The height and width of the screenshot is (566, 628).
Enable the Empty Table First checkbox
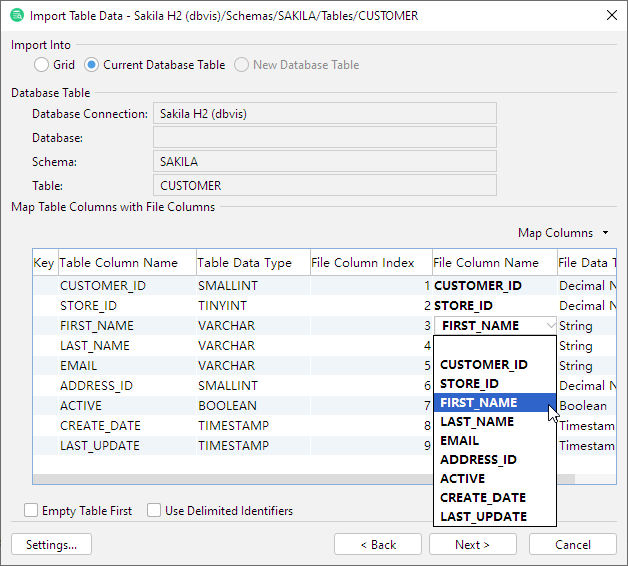pos(32,511)
